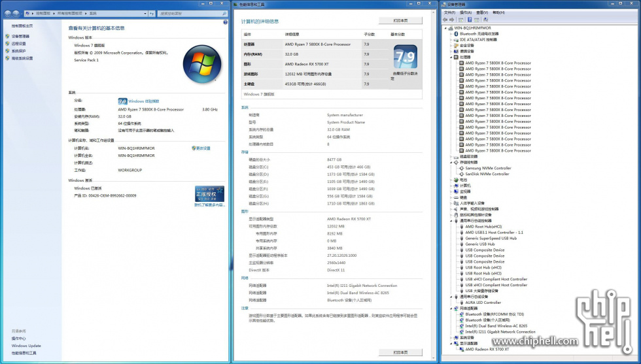Click scan for hardware changes toolbar icon

485,19
